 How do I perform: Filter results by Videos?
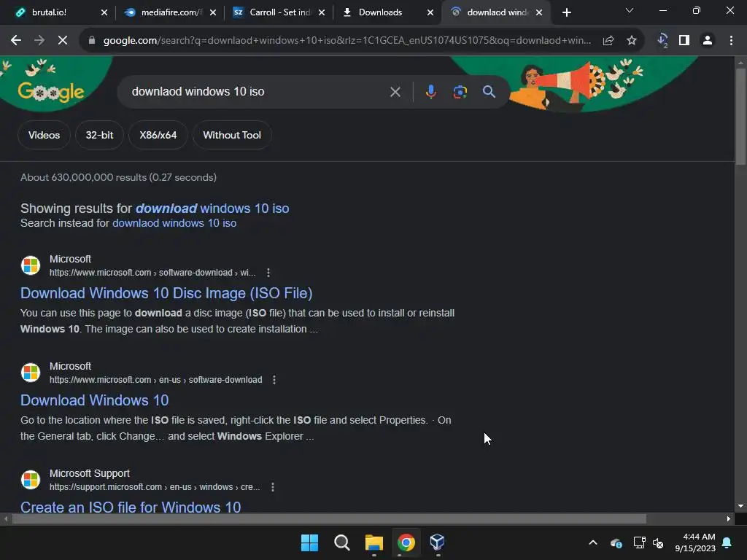pos(44,135)
